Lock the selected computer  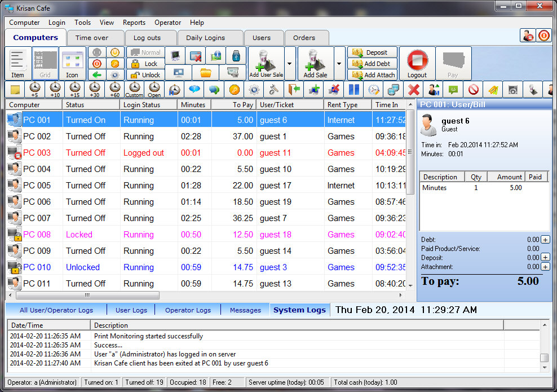point(145,64)
